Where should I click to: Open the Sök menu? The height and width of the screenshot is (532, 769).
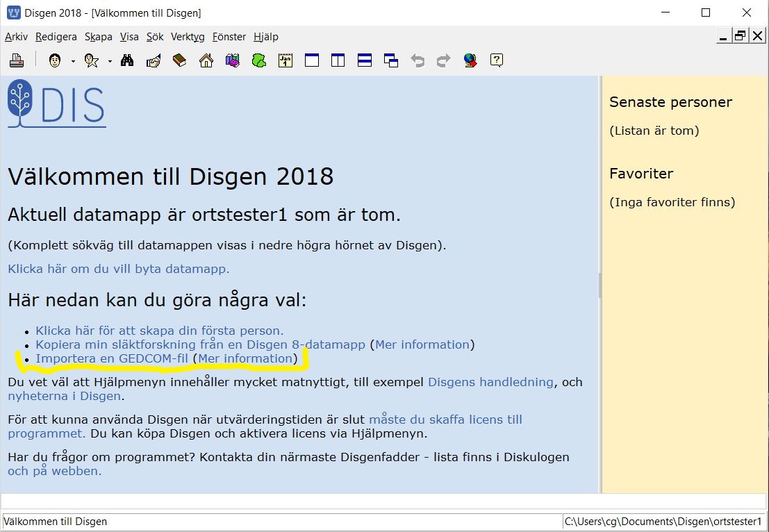tap(155, 37)
